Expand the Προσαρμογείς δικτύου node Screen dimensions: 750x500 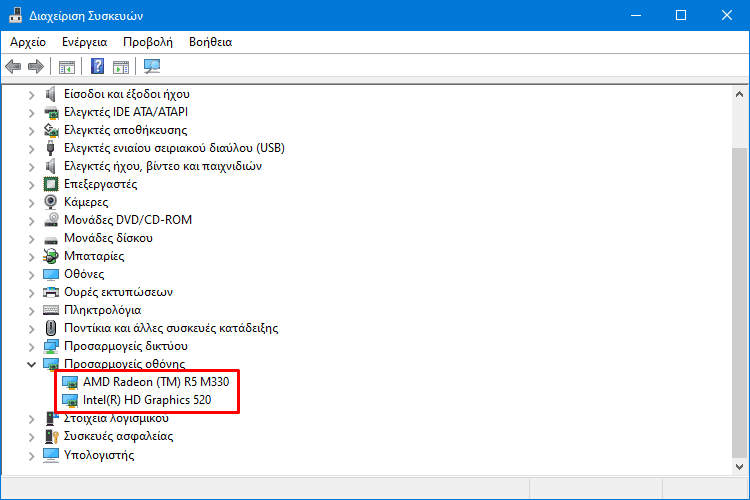tap(32, 347)
